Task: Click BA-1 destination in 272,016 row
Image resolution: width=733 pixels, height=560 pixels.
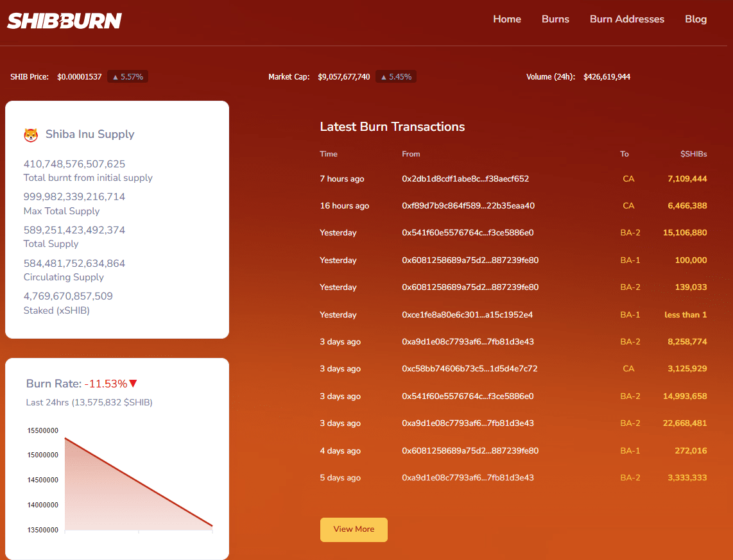Action: tap(630, 451)
